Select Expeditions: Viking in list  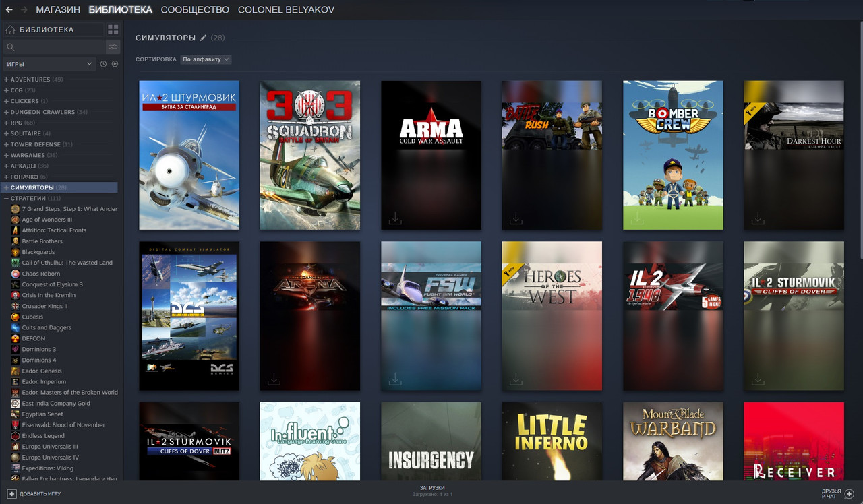click(47, 468)
